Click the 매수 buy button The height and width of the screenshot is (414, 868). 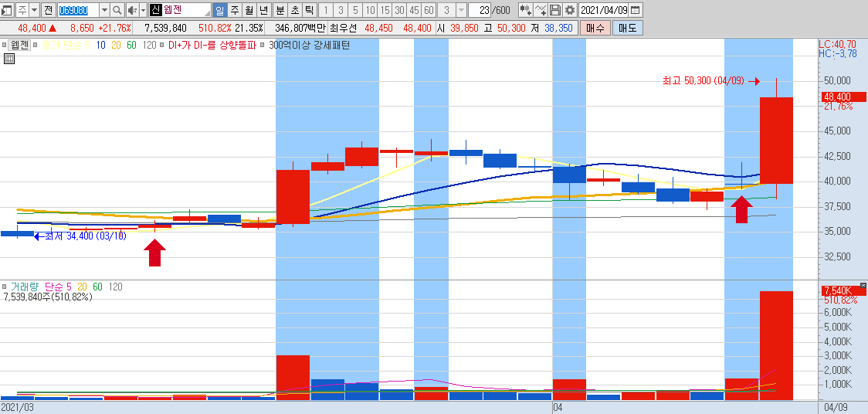point(595,29)
